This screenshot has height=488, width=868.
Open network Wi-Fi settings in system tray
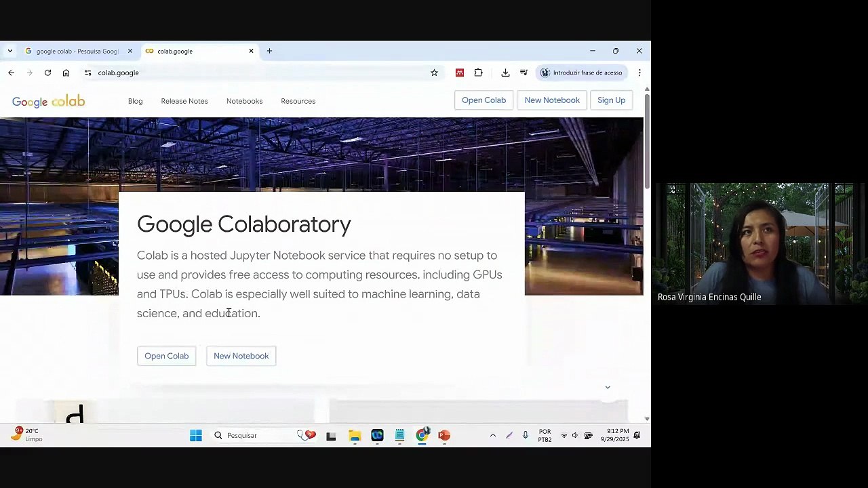coord(564,435)
